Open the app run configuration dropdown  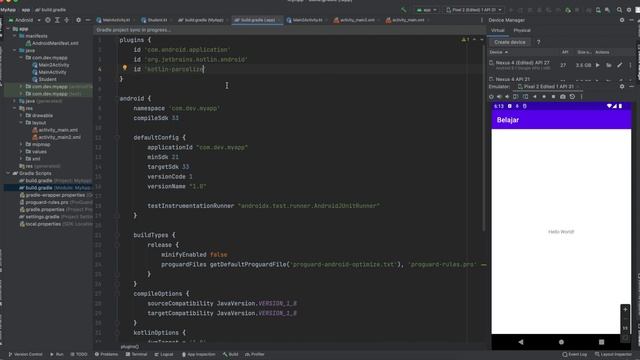coord(427,10)
